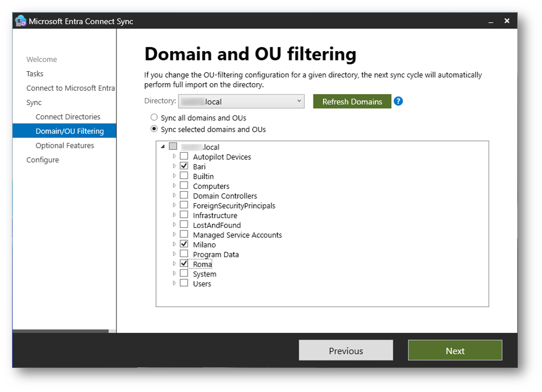Uncheck the Bari OU checkbox
Image resolution: width=542 pixels, height=392 pixels.
pos(184,165)
